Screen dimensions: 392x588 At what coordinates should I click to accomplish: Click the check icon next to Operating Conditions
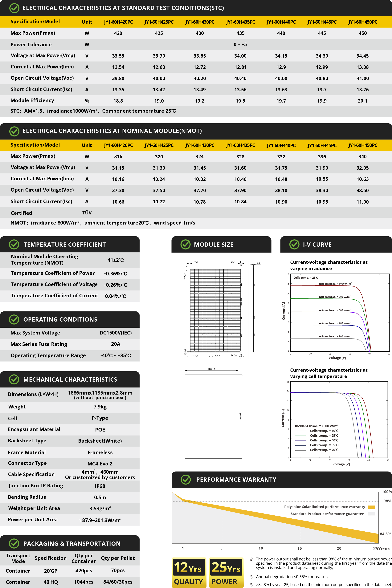click(x=14, y=319)
